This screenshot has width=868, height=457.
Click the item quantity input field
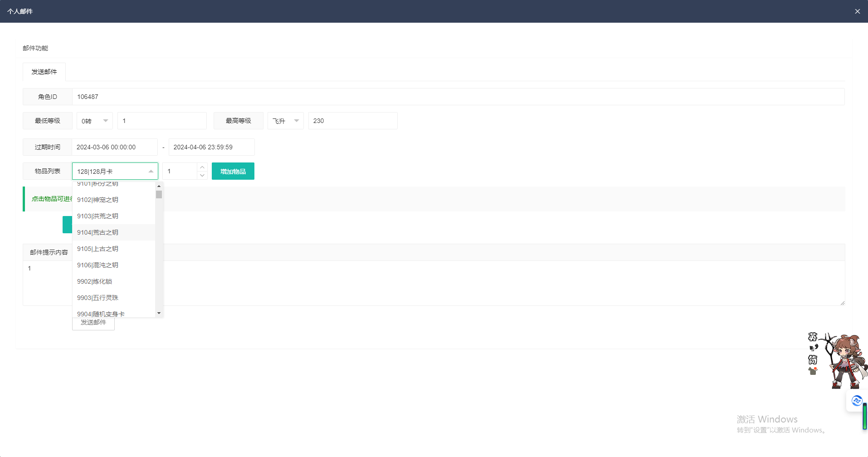tap(180, 171)
